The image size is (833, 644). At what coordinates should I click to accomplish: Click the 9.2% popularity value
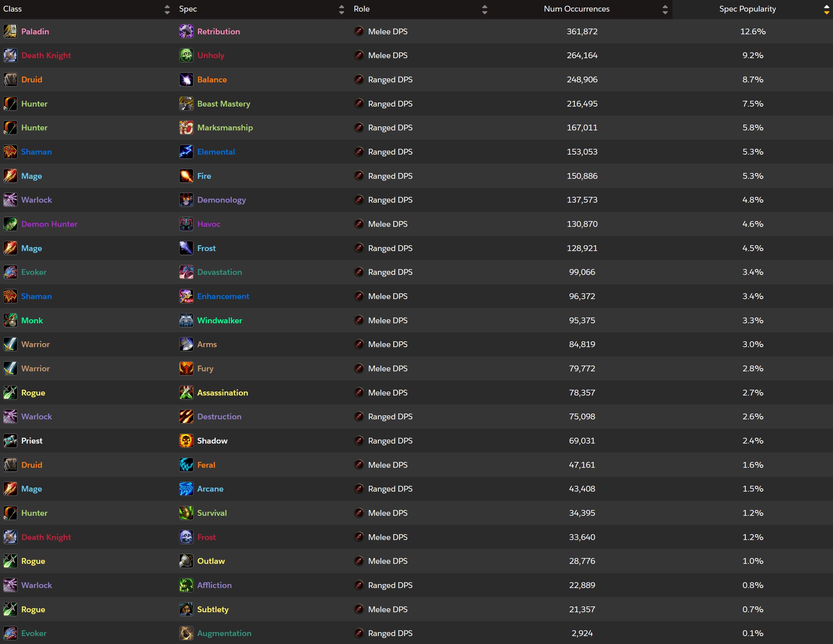coord(753,56)
